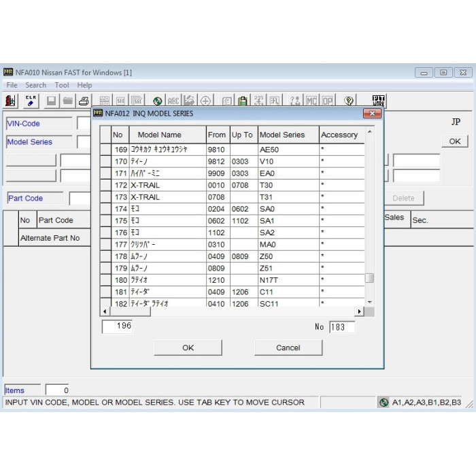The height and width of the screenshot is (476, 476).
Task: Click model series cell Z51
Action: [288, 268]
